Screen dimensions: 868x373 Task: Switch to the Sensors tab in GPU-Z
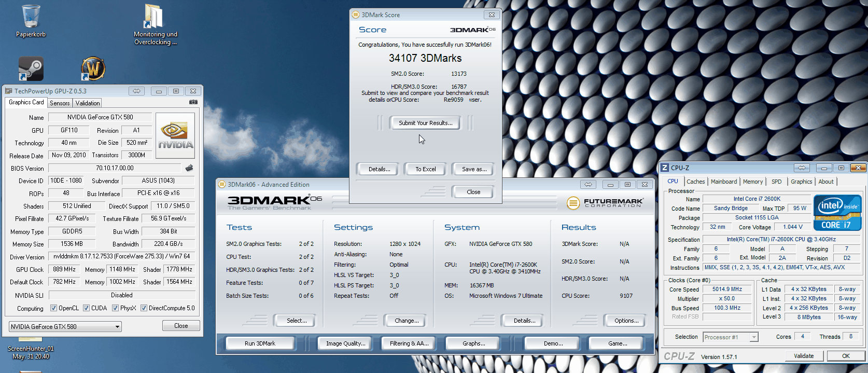pyautogui.click(x=60, y=103)
